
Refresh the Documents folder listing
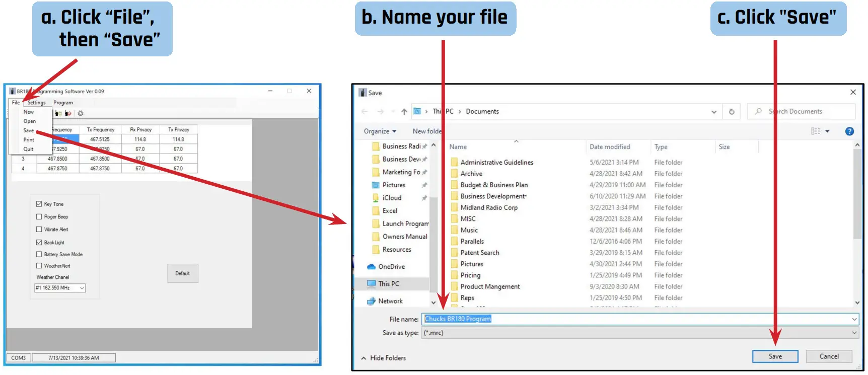coord(732,112)
